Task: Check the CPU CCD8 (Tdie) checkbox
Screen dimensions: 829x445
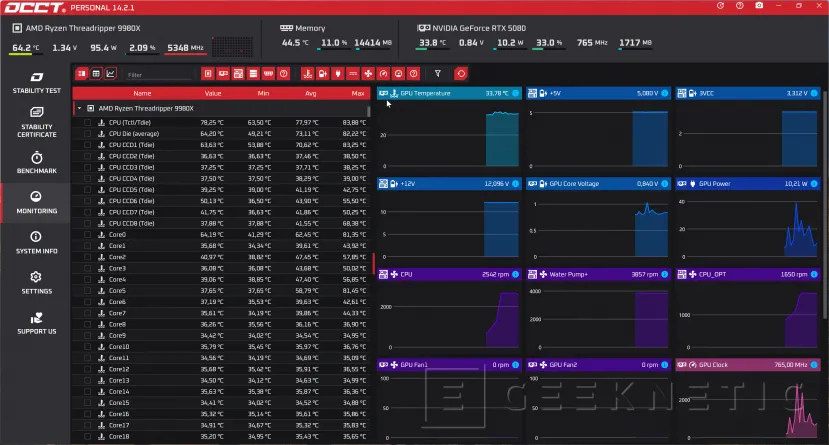Action: click(87, 223)
